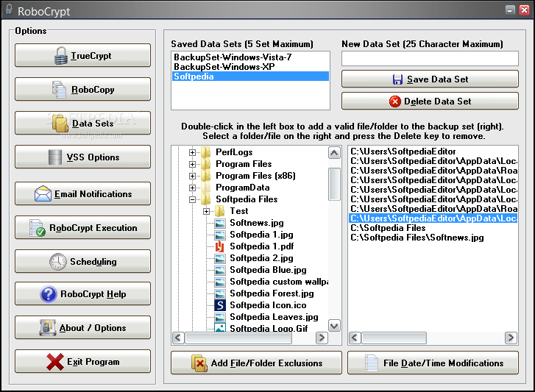
Task: Select Softpedia Logo.Gif in the tree
Action: (269, 328)
